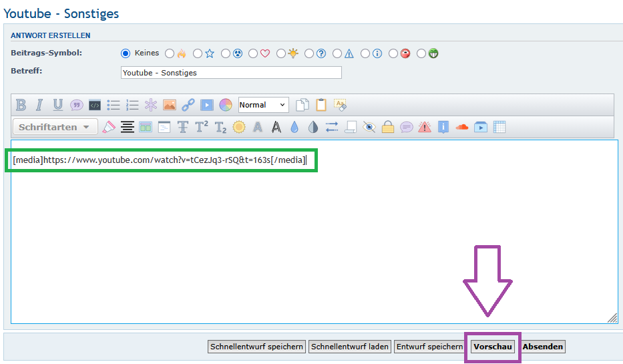Open the 'Normal' size dropdown
The height and width of the screenshot is (364, 623).
click(x=263, y=105)
